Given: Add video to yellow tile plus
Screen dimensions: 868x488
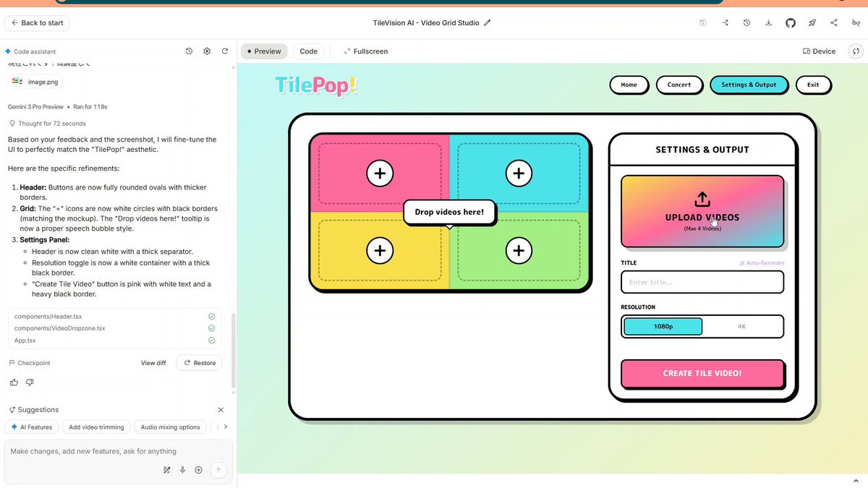Looking at the screenshot, I should pos(380,251).
